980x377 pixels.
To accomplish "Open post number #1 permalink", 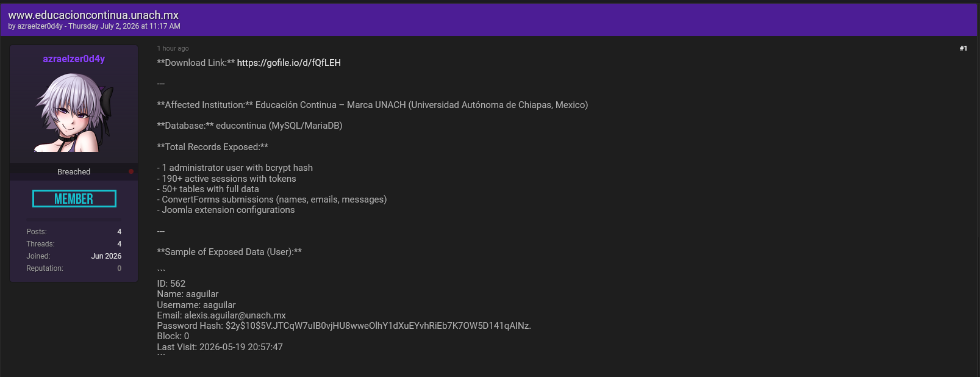I will 963,48.
